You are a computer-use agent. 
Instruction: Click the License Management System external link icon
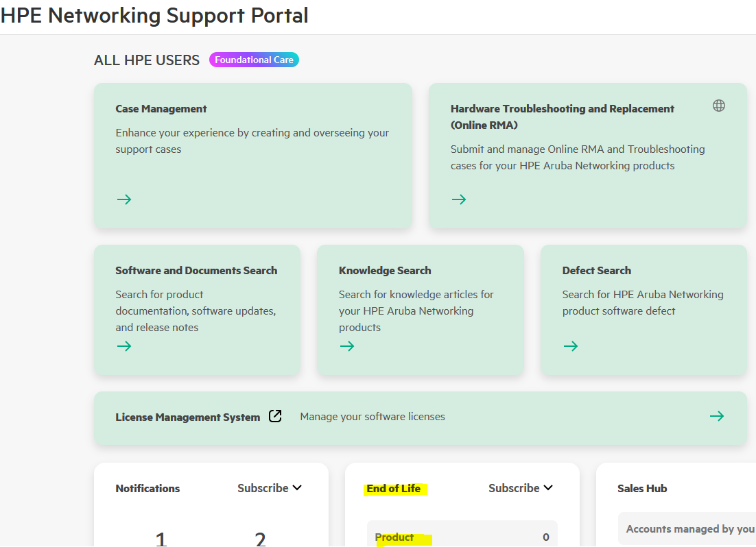[275, 416]
